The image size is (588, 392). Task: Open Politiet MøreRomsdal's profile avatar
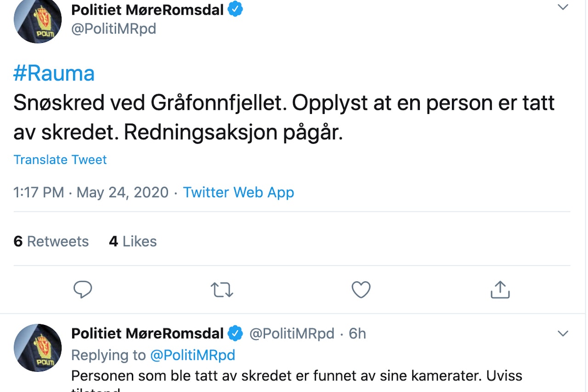click(38, 22)
